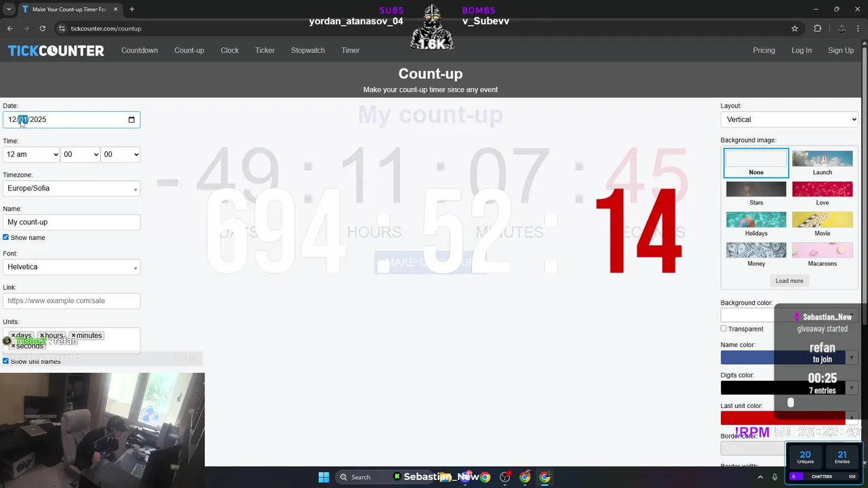This screenshot has width=868, height=488.
Task: Select the Money background image
Action: [x=756, y=254]
